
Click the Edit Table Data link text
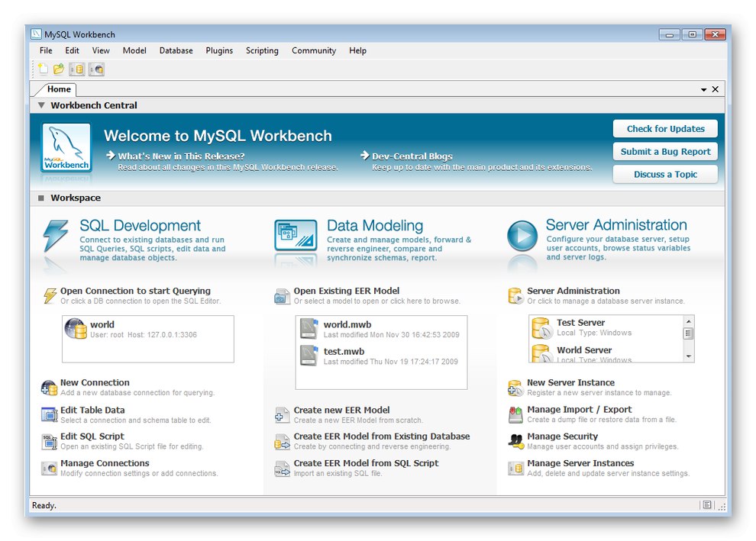pos(92,410)
